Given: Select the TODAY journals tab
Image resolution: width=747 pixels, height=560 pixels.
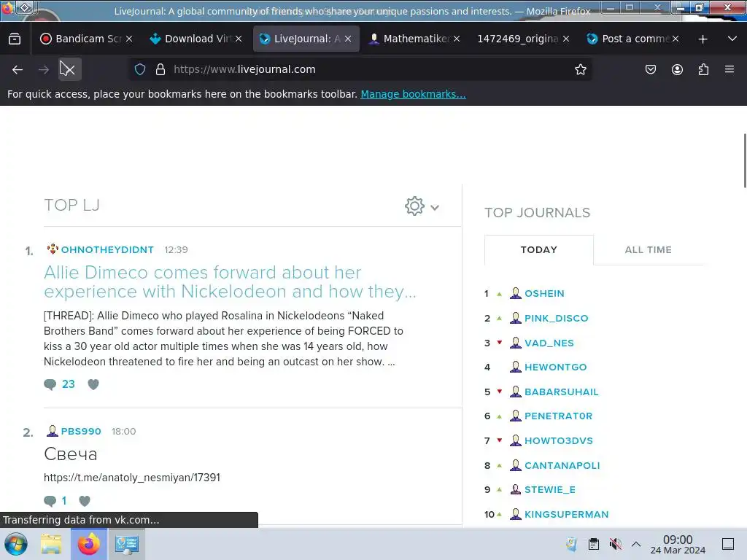Looking at the screenshot, I should pyautogui.click(x=539, y=250).
